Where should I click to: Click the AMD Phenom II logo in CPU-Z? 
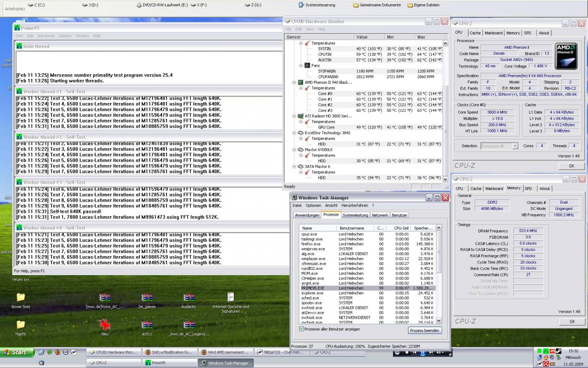tap(566, 56)
